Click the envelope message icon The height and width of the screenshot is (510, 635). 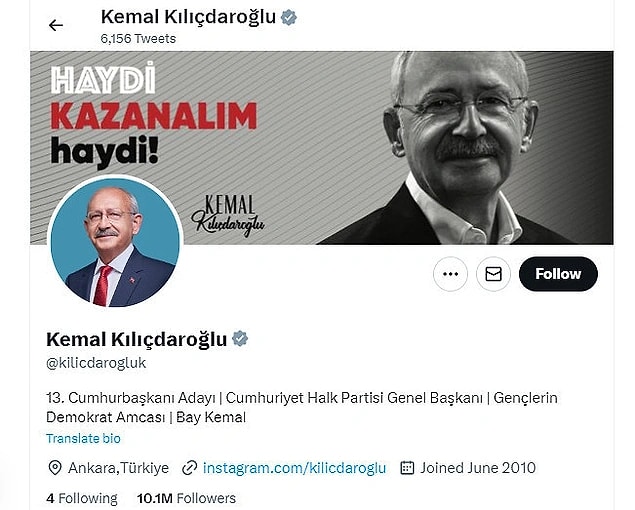tap(493, 274)
